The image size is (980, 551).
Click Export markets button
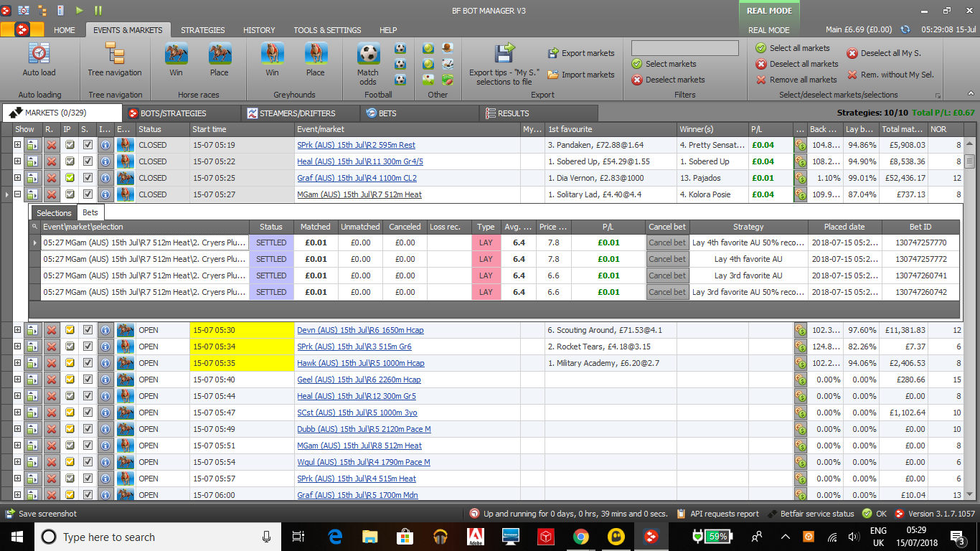click(x=581, y=53)
